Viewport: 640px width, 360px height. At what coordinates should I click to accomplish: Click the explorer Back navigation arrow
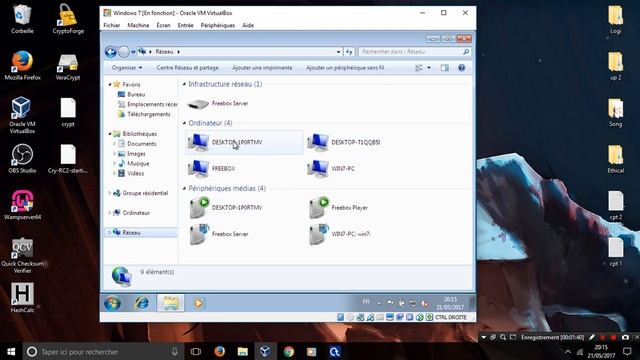(x=111, y=52)
